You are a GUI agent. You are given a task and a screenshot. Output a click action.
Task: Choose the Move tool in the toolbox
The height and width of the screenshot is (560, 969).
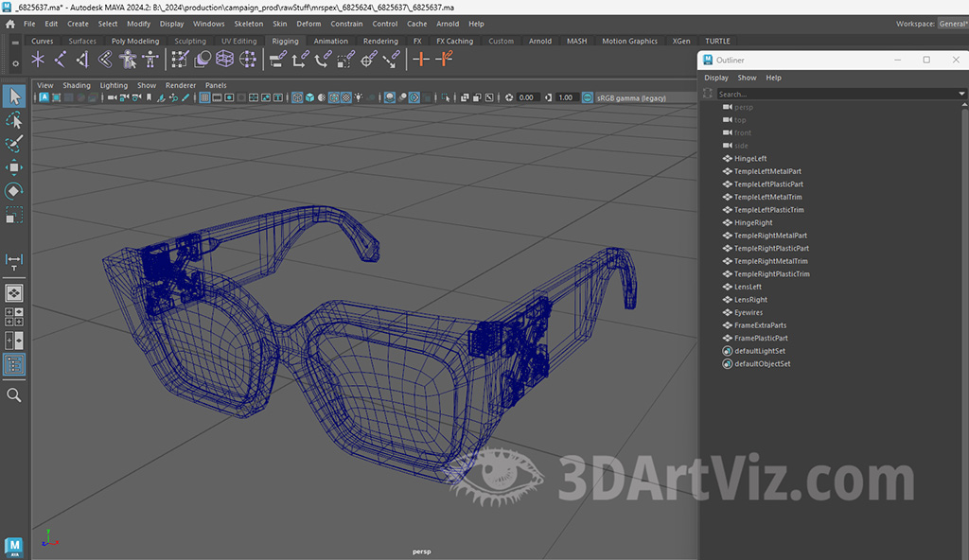[14, 167]
